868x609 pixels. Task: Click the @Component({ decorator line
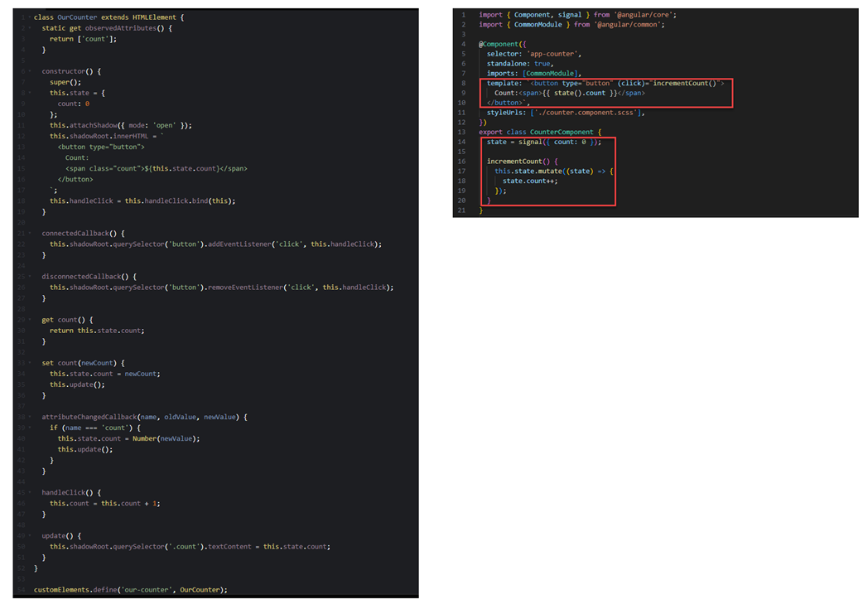(502, 44)
